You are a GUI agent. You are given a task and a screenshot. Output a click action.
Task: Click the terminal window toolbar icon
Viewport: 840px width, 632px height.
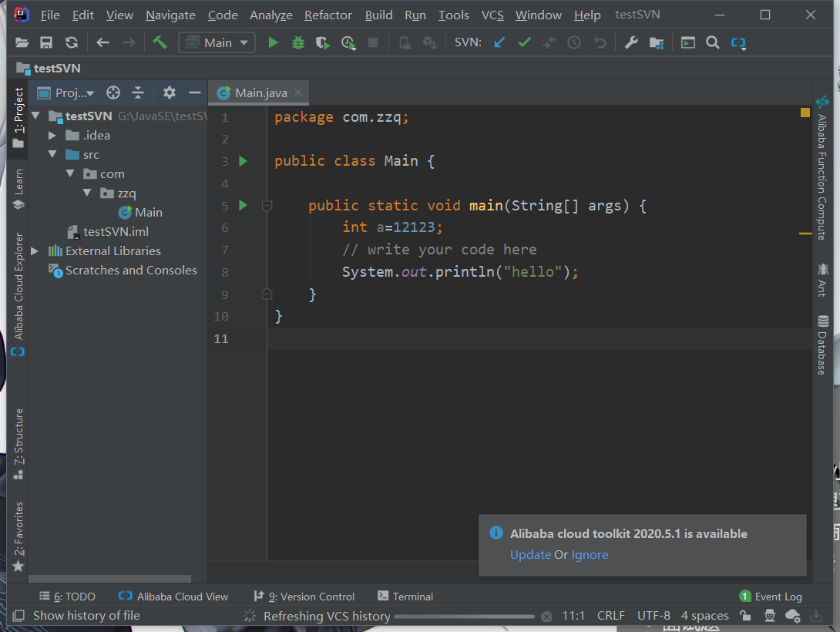tap(688, 42)
